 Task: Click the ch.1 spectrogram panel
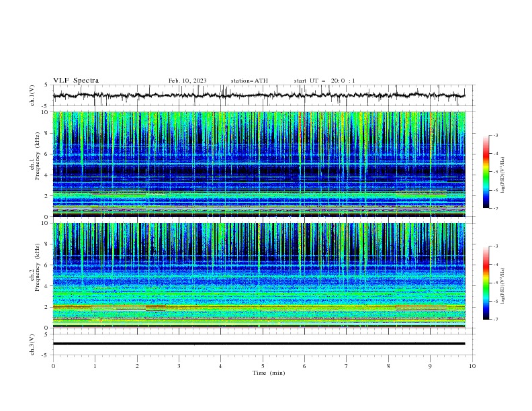point(259,164)
